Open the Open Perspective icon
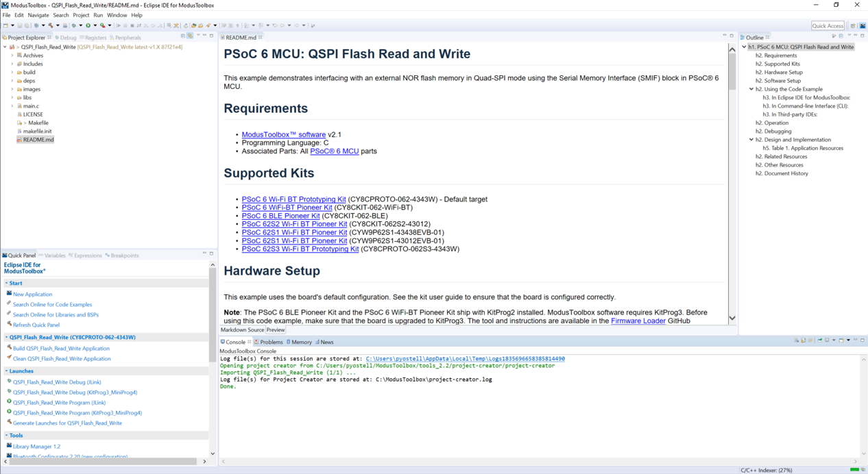868x474 pixels. tap(853, 26)
